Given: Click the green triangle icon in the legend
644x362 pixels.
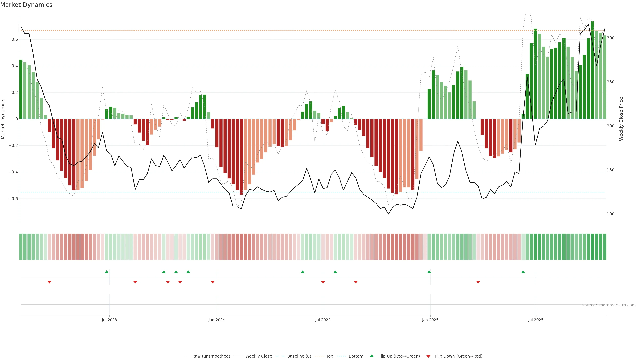Looking at the screenshot, I should click(x=372, y=356).
